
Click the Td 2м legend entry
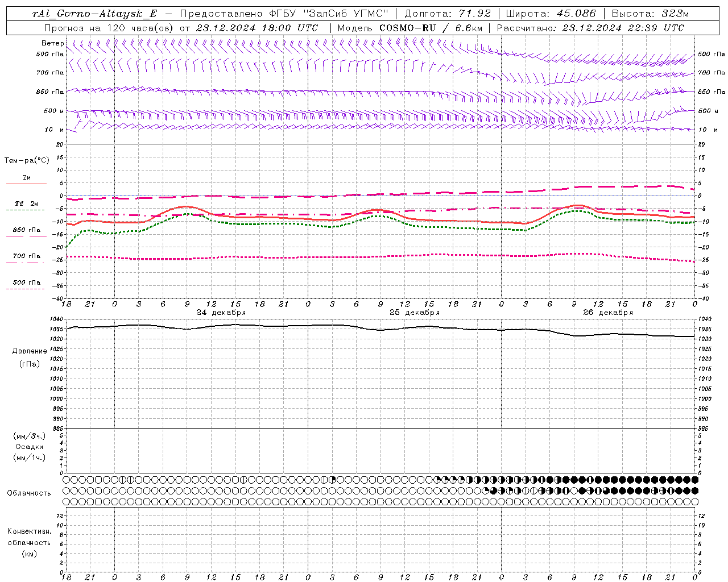click(x=26, y=203)
